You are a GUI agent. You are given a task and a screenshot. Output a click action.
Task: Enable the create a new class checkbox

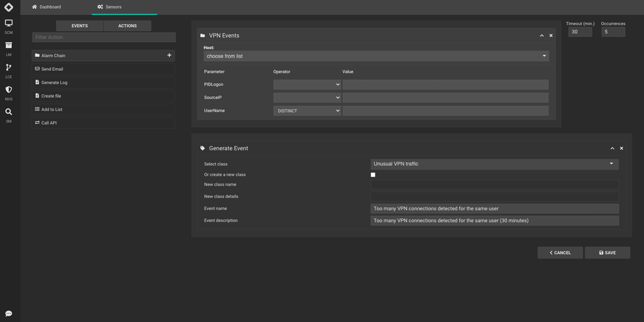(x=373, y=174)
